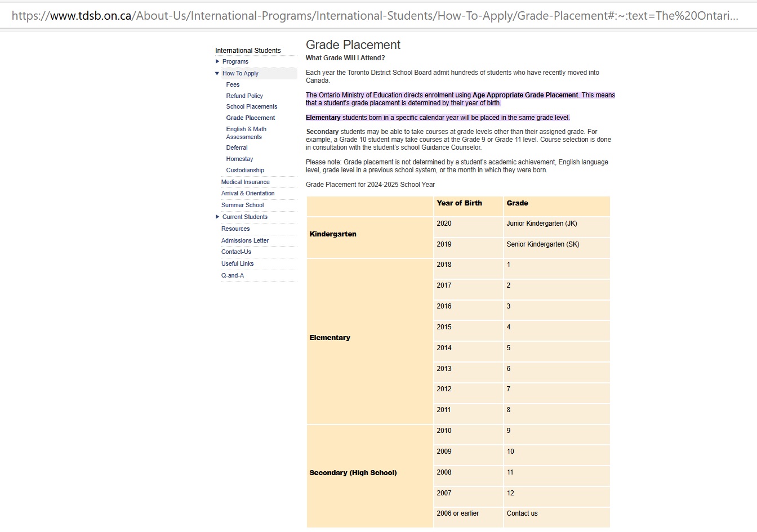The image size is (757, 532).
Task: Open the Programs sidebar link
Action: click(x=235, y=61)
